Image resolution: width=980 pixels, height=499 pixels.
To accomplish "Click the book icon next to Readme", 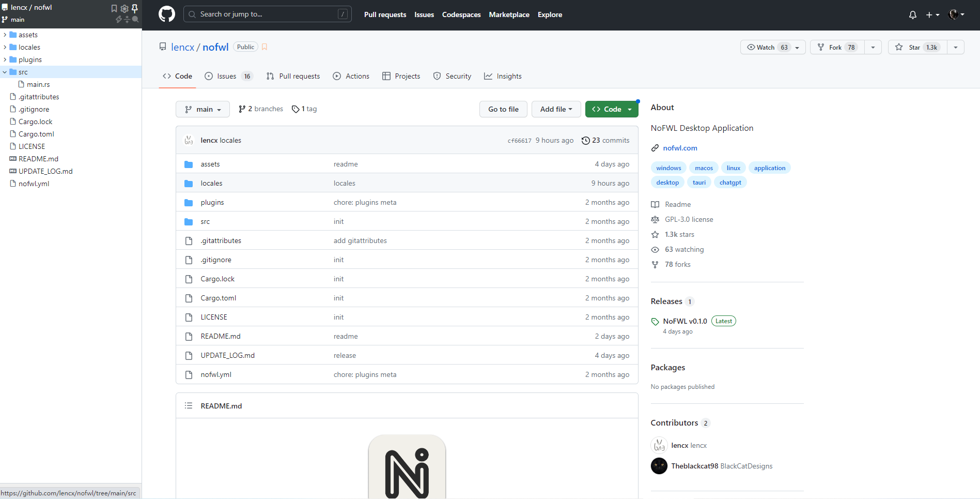I will coord(655,205).
